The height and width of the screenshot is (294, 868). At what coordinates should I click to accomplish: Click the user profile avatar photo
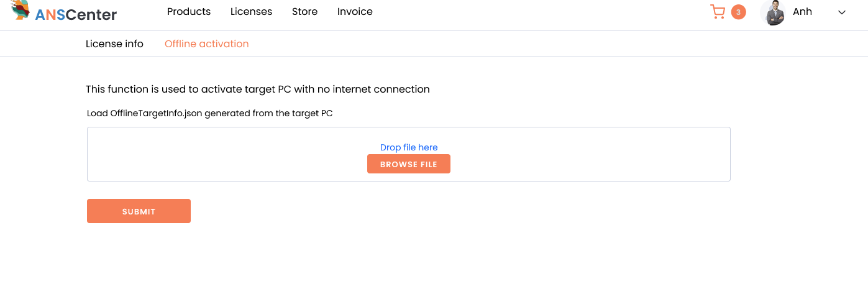coord(773,12)
